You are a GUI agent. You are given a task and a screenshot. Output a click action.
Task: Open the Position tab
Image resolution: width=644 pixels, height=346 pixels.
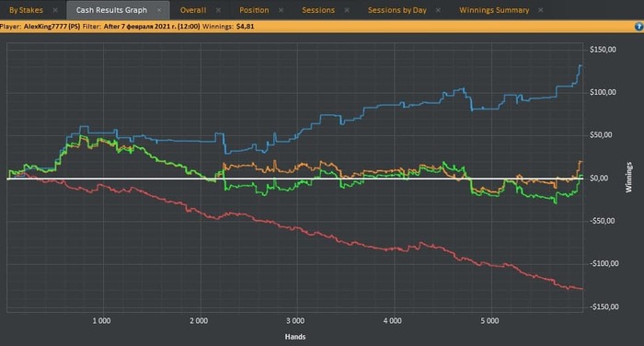pos(254,10)
